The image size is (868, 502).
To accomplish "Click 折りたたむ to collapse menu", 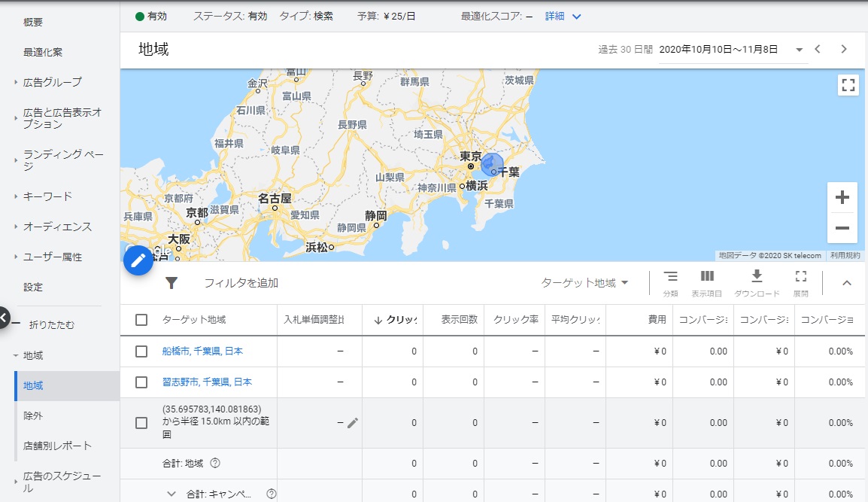I will click(51, 324).
